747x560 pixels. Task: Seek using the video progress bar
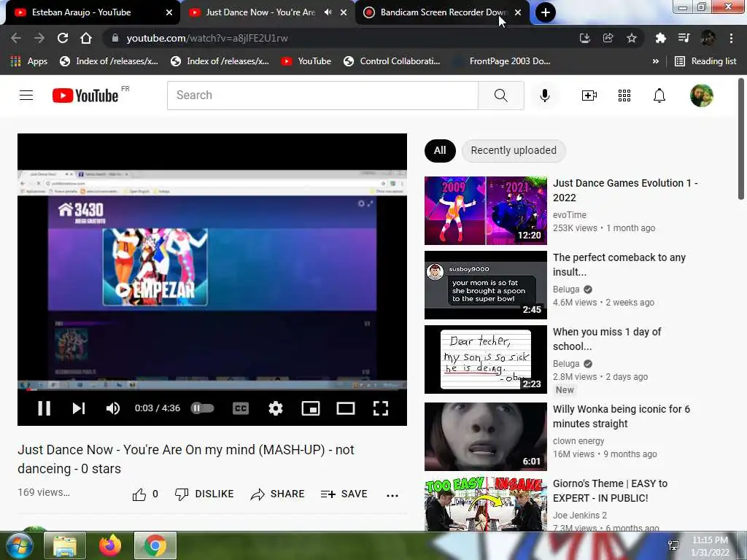212,390
